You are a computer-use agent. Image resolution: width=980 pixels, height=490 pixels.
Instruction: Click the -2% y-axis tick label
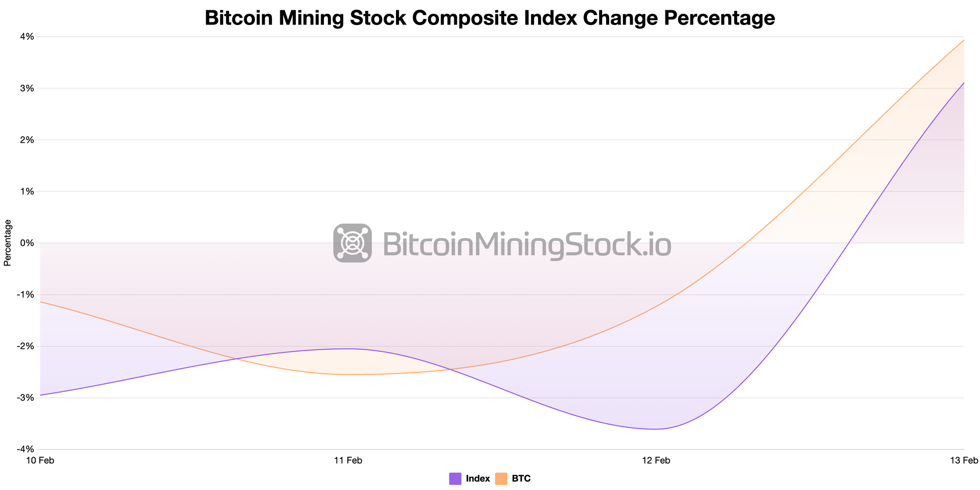coord(25,346)
